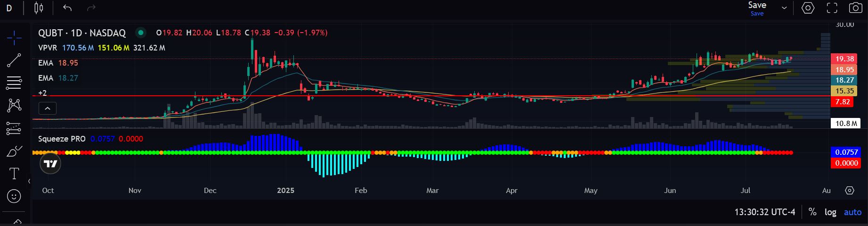Toggle auto scale mode
The height and width of the screenshot is (226, 868).
coord(852,212)
